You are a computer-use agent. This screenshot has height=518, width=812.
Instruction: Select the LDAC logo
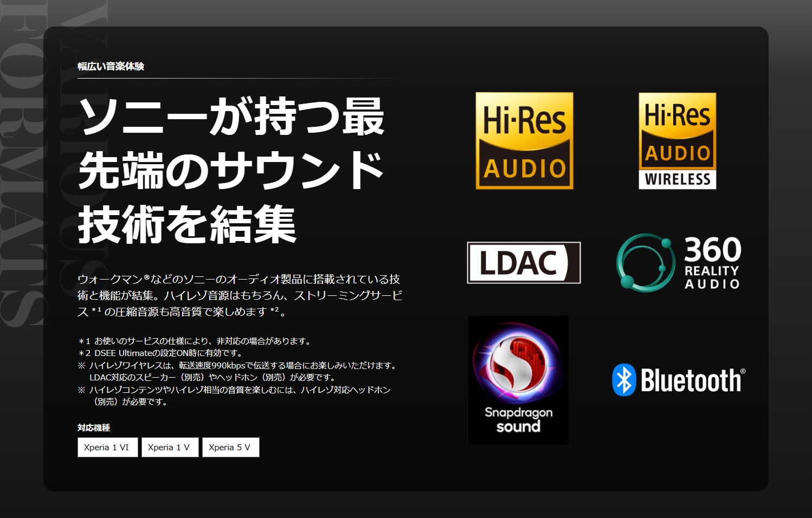(x=524, y=263)
